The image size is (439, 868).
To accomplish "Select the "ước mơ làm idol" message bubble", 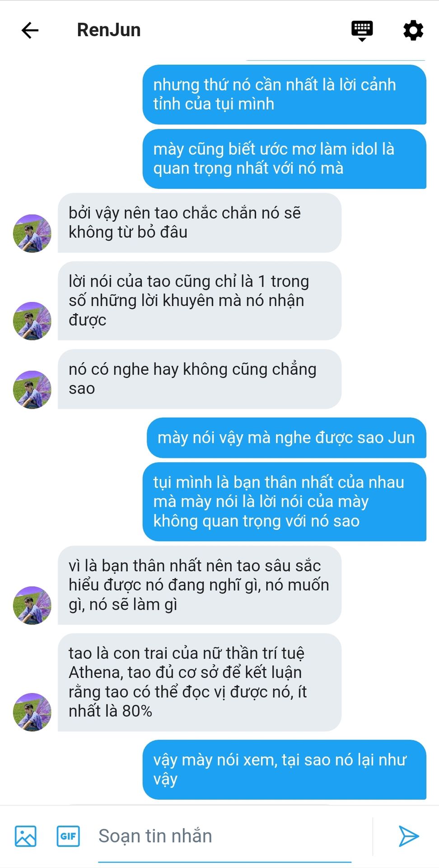I will pyautogui.click(x=285, y=159).
